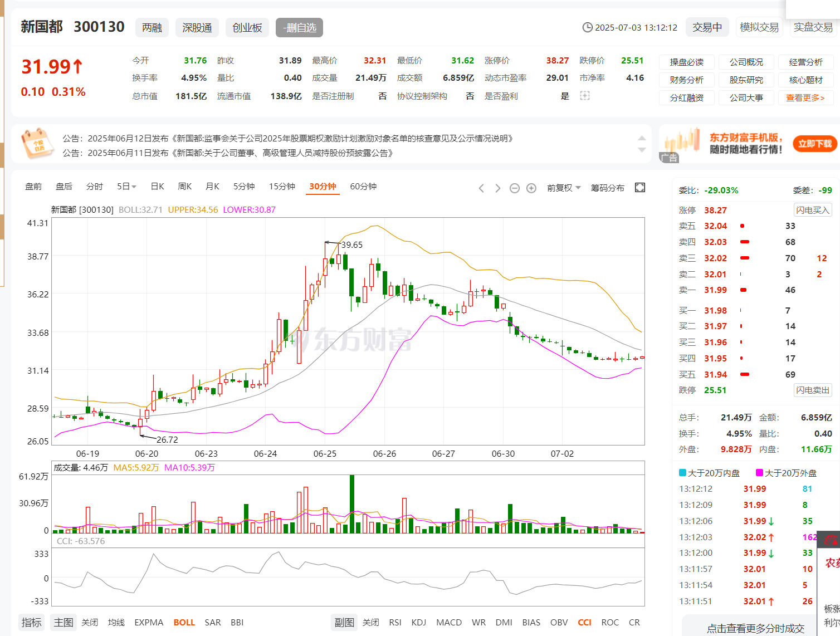Open 实盘交易 live trading
Screen dimensions: 840x636
tap(813, 27)
